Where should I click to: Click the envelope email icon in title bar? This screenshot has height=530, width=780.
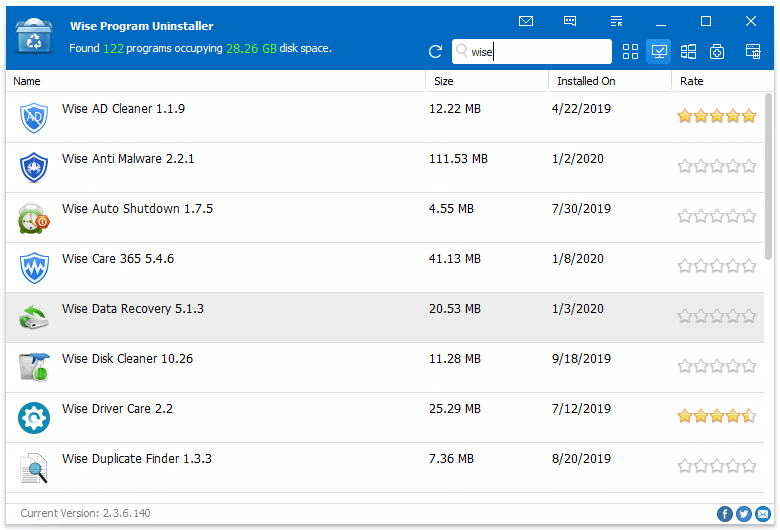coord(526,21)
